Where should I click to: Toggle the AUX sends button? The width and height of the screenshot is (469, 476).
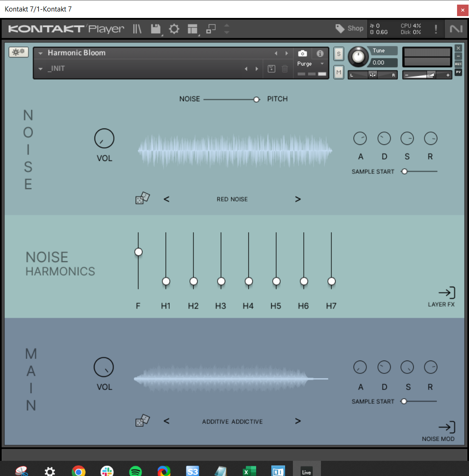[x=458, y=64]
